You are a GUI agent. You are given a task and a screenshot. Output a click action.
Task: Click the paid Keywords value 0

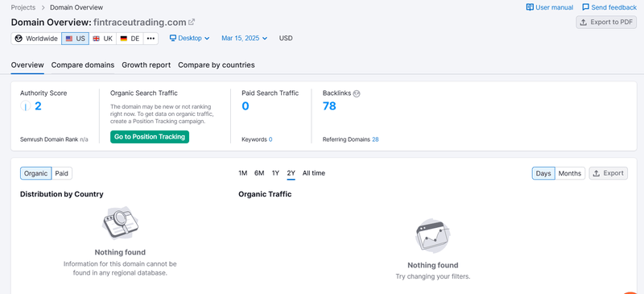pyautogui.click(x=270, y=139)
